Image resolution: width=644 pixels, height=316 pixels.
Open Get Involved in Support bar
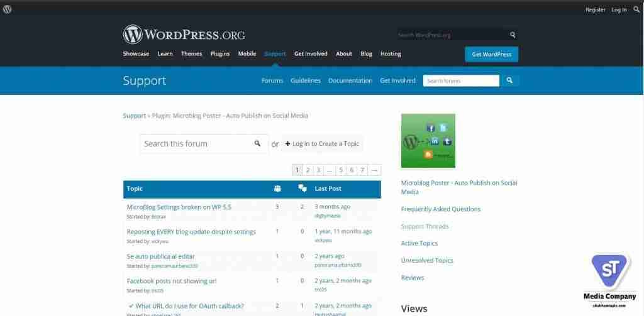(397, 80)
